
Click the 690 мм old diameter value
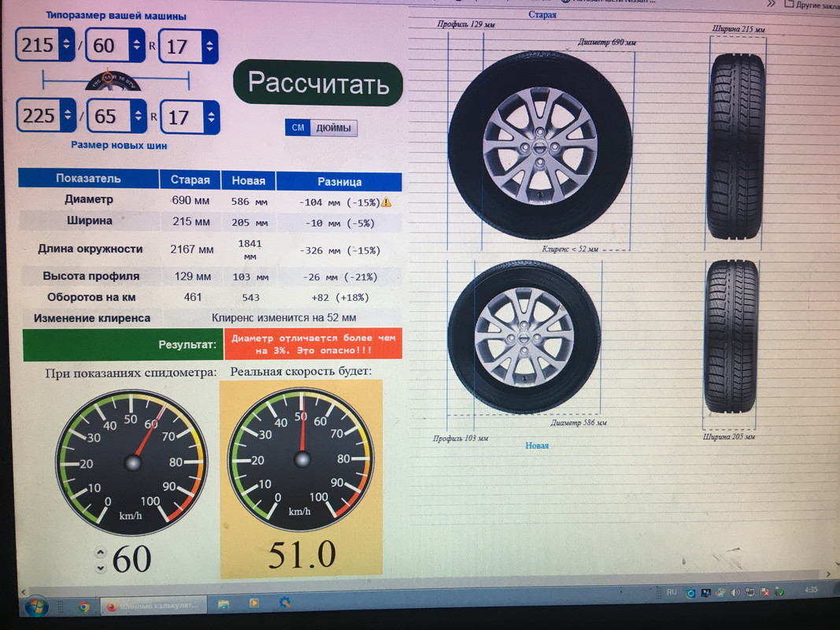click(x=191, y=201)
